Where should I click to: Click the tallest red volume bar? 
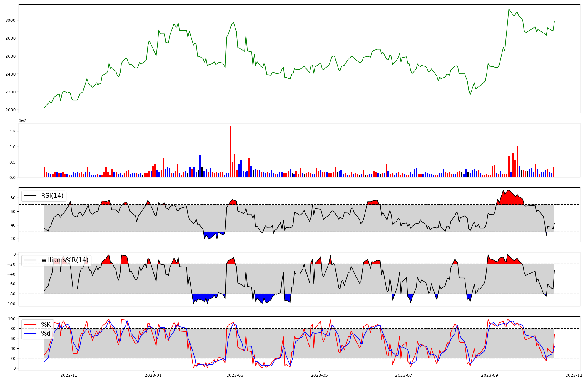coord(231,151)
